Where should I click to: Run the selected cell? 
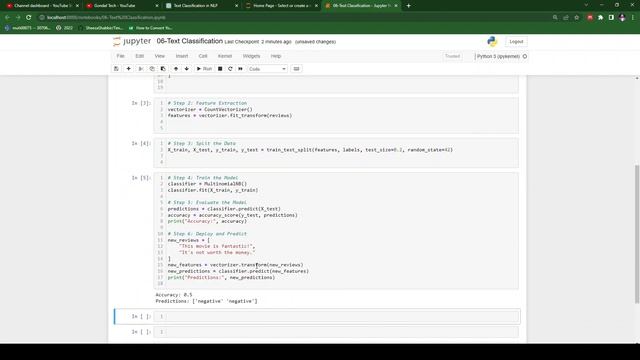(x=204, y=69)
